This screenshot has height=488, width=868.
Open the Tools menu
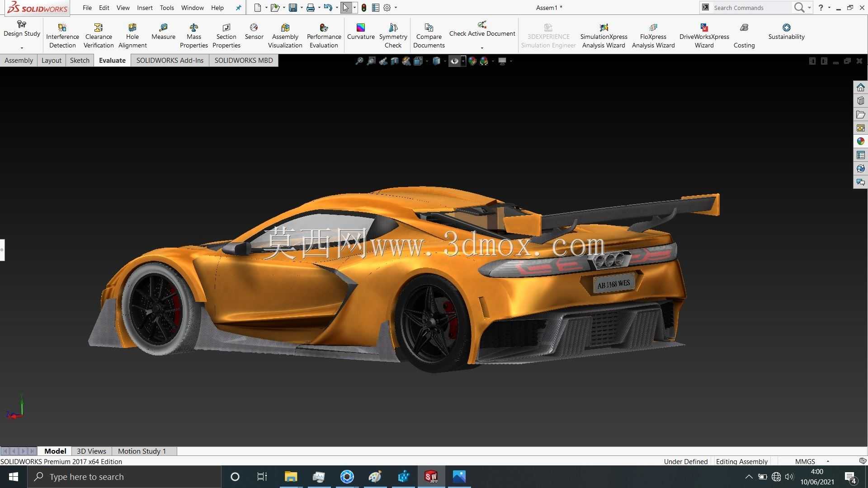click(x=167, y=8)
